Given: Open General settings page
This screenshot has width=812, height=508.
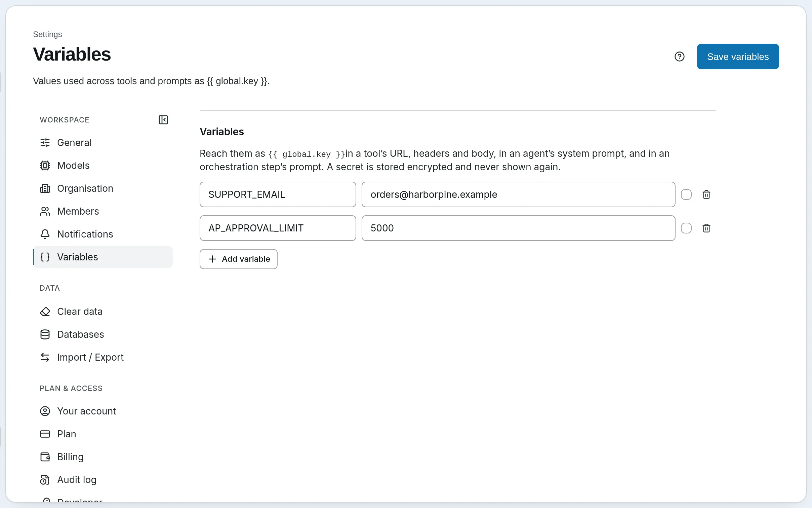Looking at the screenshot, I should [x=103, y=143].
